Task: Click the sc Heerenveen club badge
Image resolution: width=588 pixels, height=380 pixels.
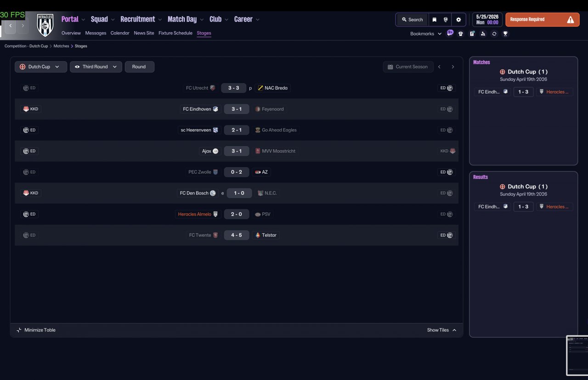Action: pyautogui.click(x=215, y=130)
